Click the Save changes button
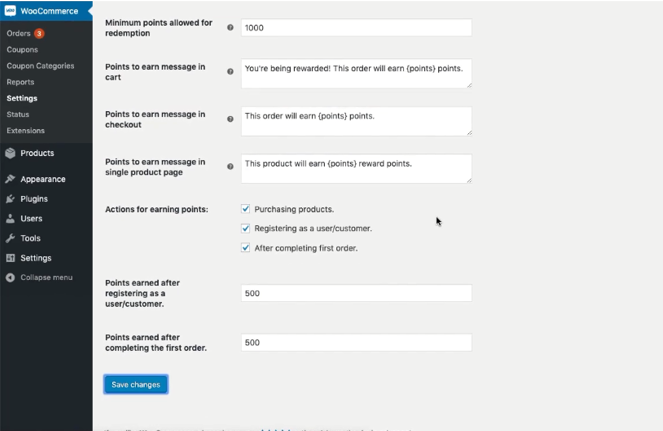The width and height of the screenshot is (663, 431). pos(135,384)
